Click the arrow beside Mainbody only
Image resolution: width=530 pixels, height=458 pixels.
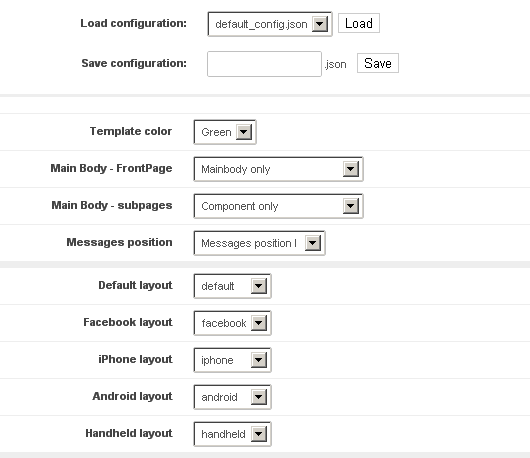pos(351,169)
